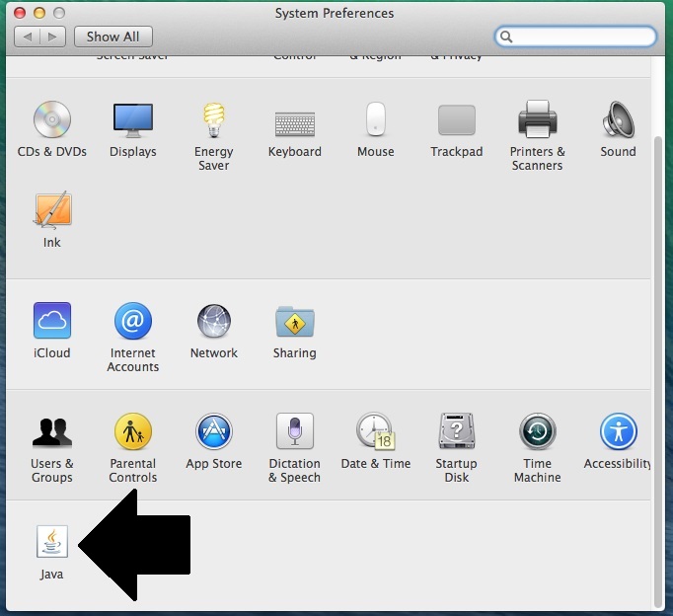Open the Ink preference pane

click(51, 211)
